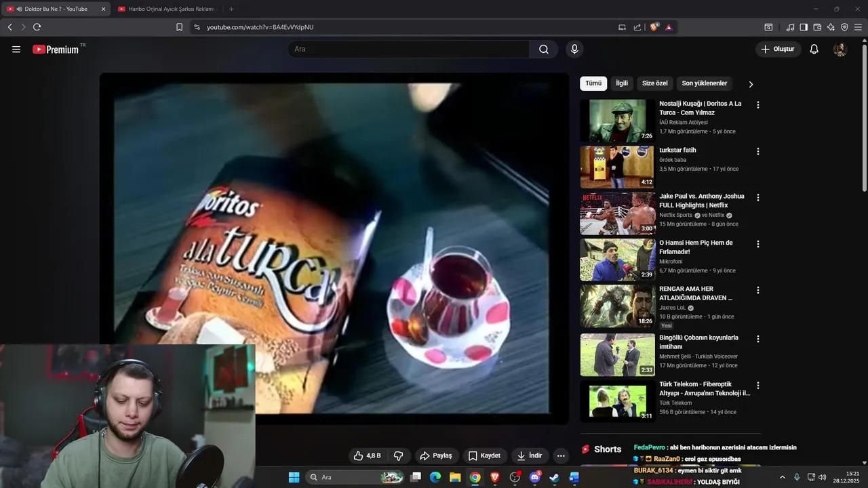Open a new browser tab
Screen dimensions: 868x488
click(x=231, y=9)
